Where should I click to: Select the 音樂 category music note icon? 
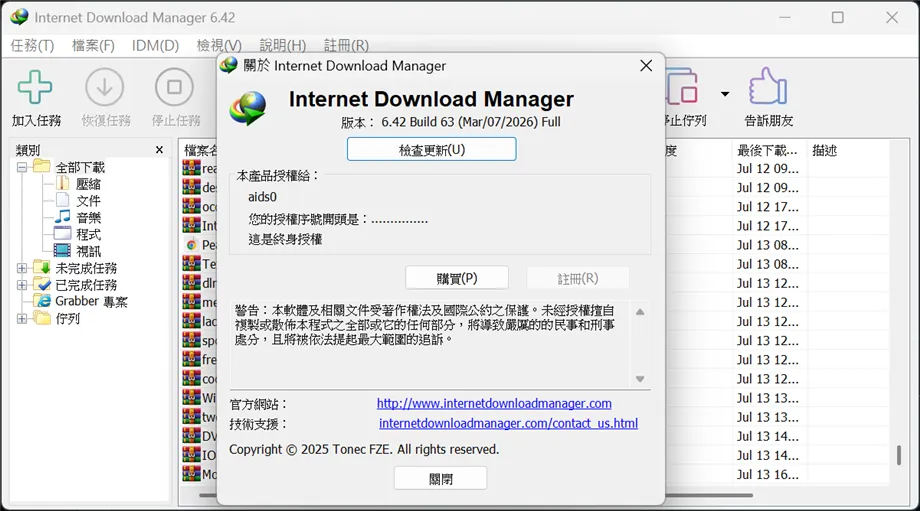[x=62, y=217]
